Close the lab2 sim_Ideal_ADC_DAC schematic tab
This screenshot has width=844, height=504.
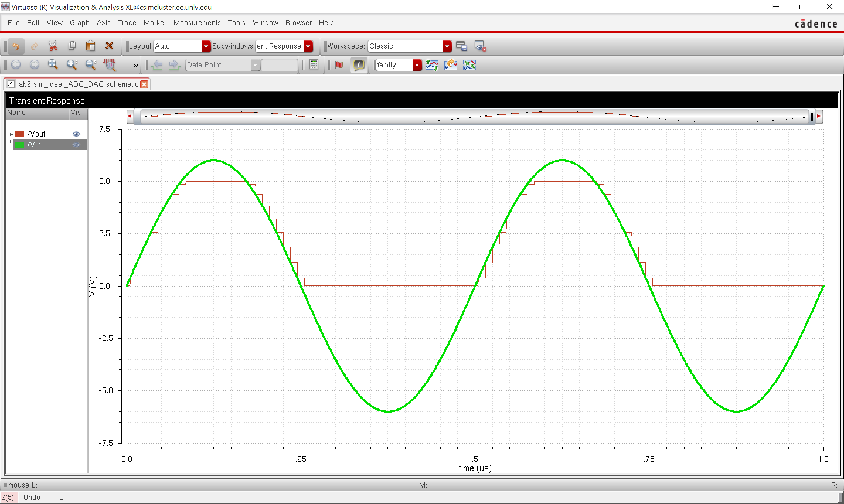click(x=144, y=84)
